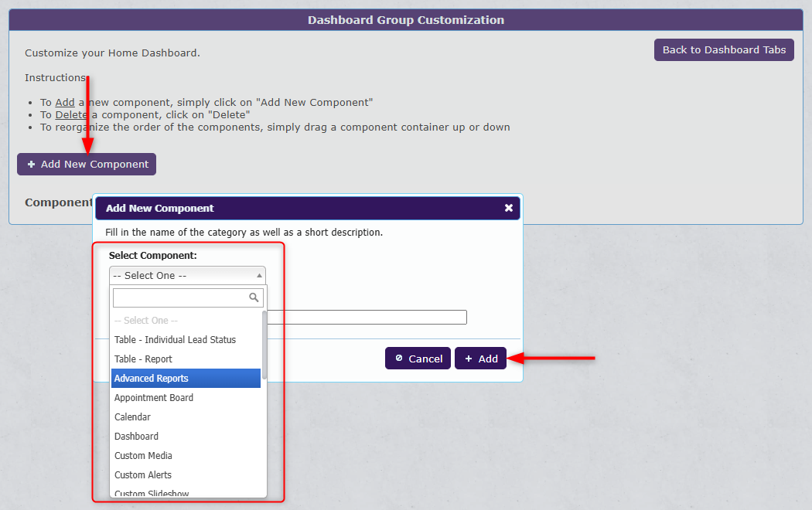Collapse the Select Component dropdown box
812x510 pixels.
coord(187,275)
